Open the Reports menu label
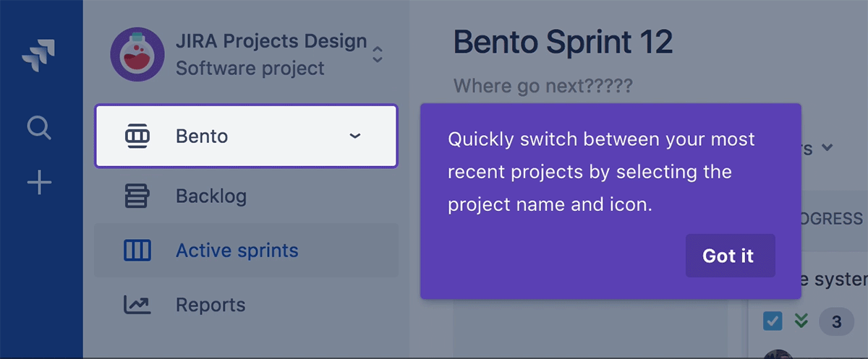The height and width of the screenshot is (359, 868). (210, 305)
